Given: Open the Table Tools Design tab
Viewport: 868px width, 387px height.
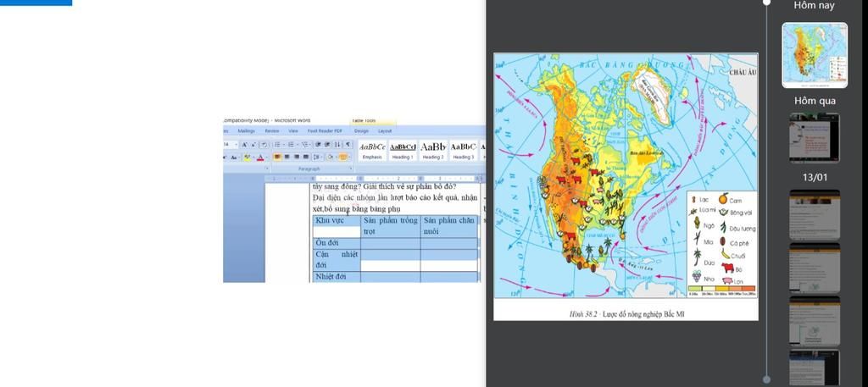Looking at the screenshot, I should [361, 131].
